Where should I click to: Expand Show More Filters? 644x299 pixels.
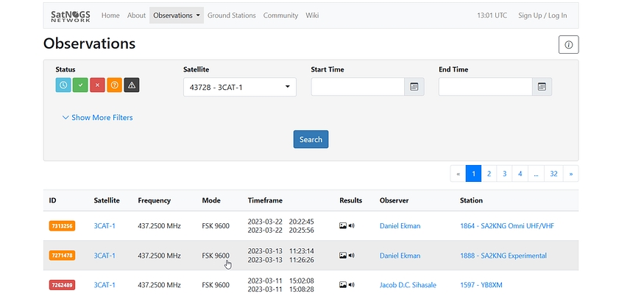pos(98,117)
